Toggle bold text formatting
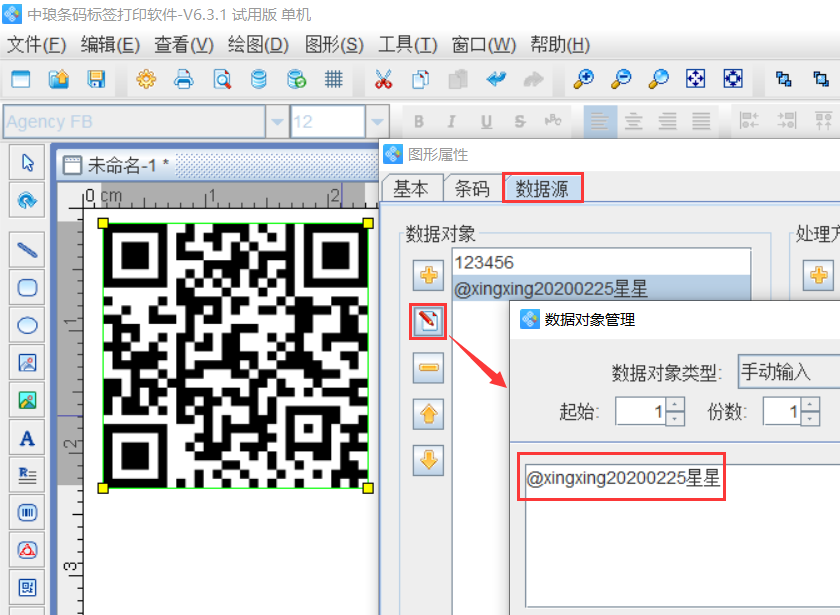Image resolution: width=840 pixels, height=615 pixels. tap(418, 122)
